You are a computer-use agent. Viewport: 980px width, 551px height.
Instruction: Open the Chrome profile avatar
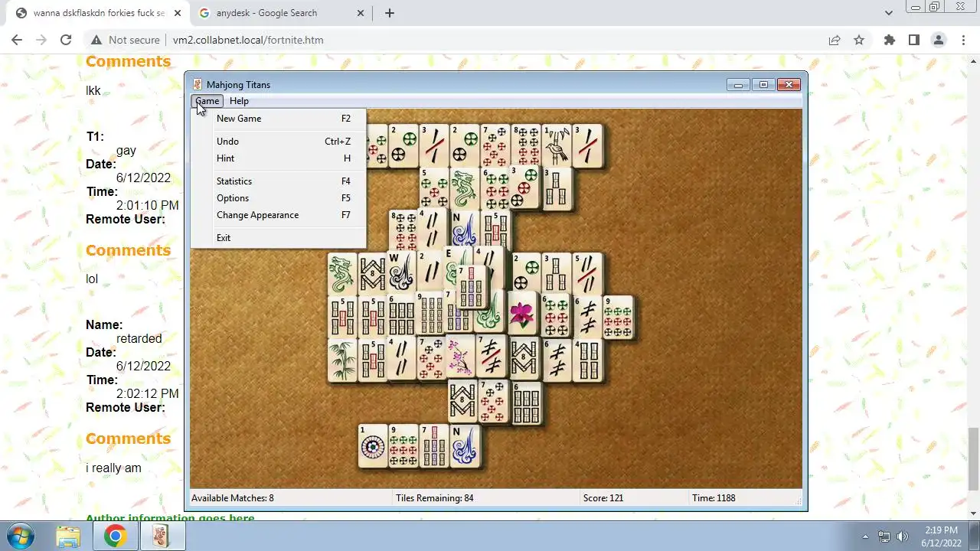tap(939, 40)
